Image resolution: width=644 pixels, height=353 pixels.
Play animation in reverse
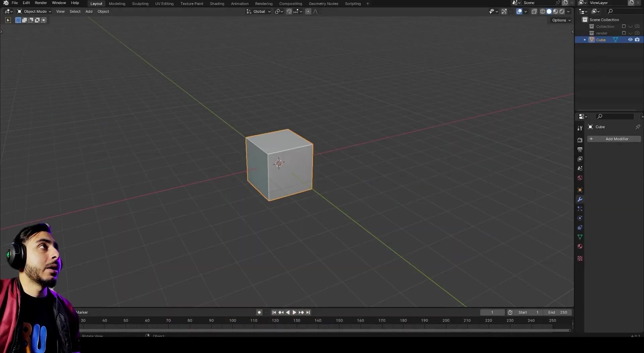tap(288, 312)
